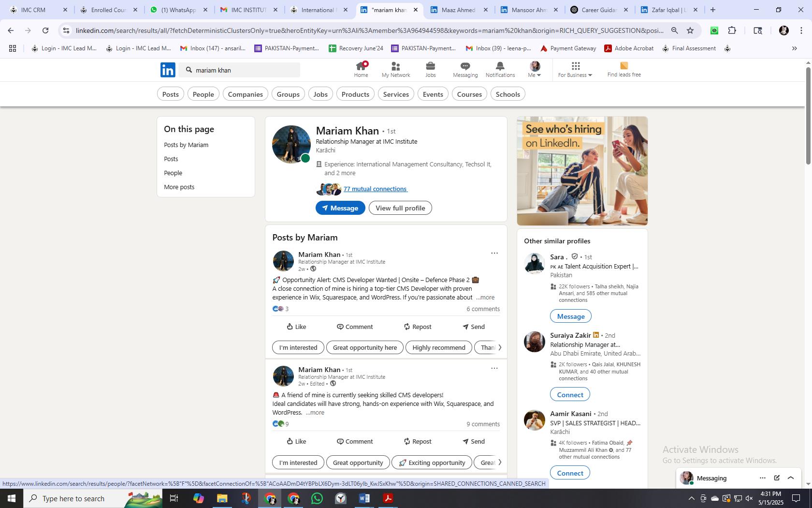Open Messaging overlay options menu
Screen dimensions: 812x508
click(x=762, y=478)
